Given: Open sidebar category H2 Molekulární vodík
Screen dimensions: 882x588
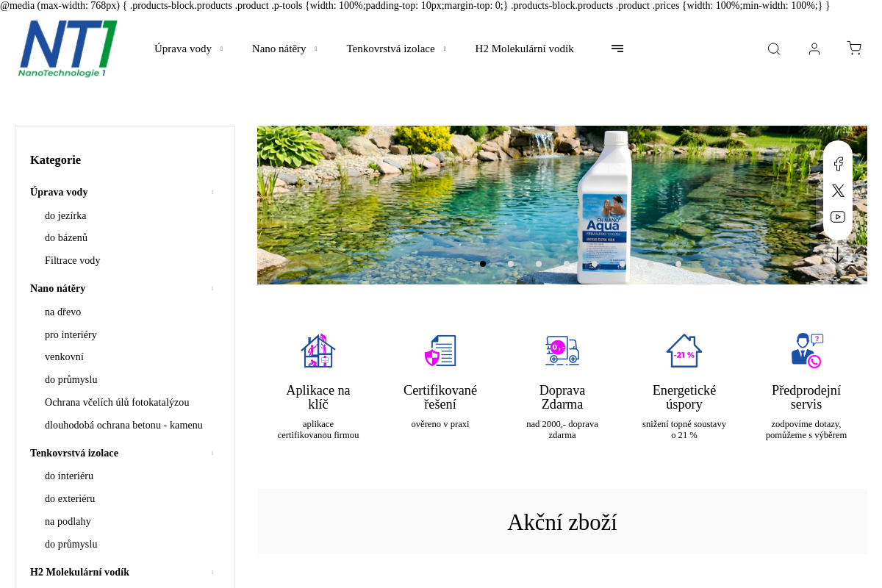Looking at the screenshot, I should [79, 572].
